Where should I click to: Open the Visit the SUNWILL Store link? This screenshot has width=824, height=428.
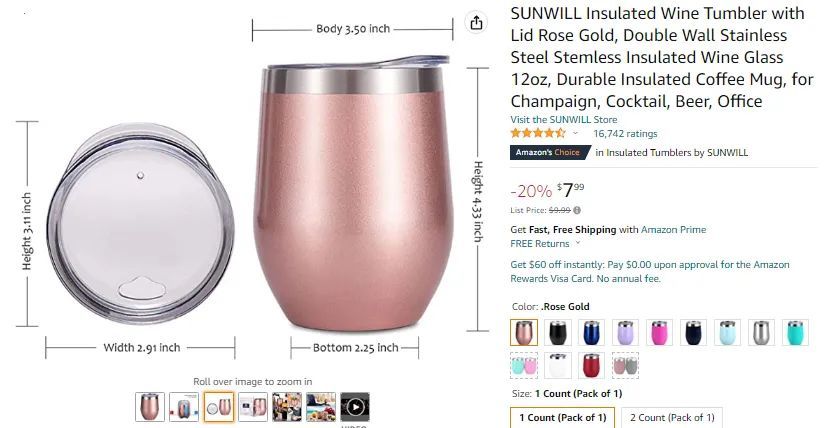pos(563,119)
